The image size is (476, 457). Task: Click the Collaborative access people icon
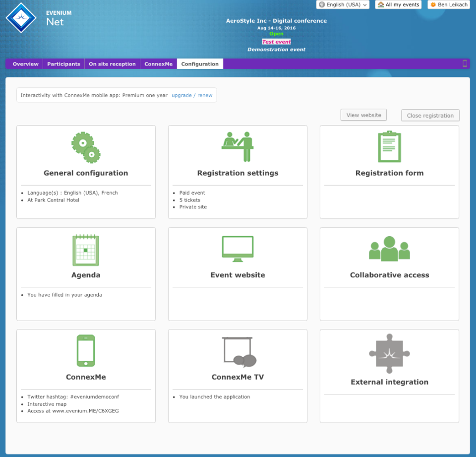389,249
